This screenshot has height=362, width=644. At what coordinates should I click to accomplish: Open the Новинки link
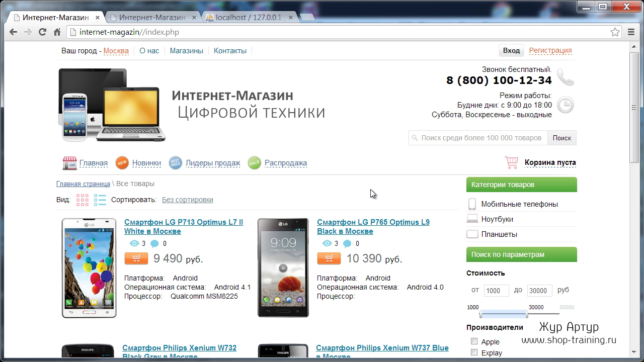(x=146, y=163)
